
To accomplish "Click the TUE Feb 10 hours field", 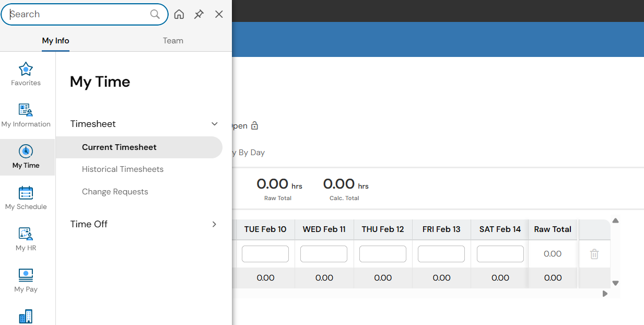I will point(265,254).
